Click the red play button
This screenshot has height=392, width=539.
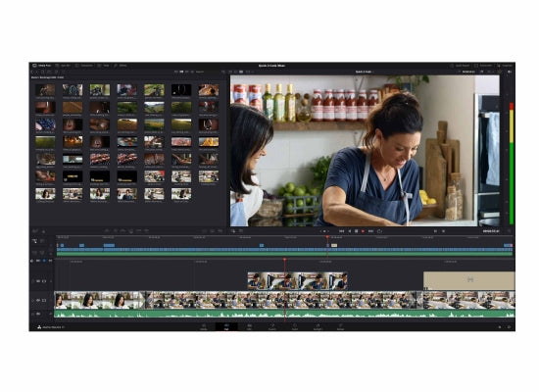(x=363, y=231)
